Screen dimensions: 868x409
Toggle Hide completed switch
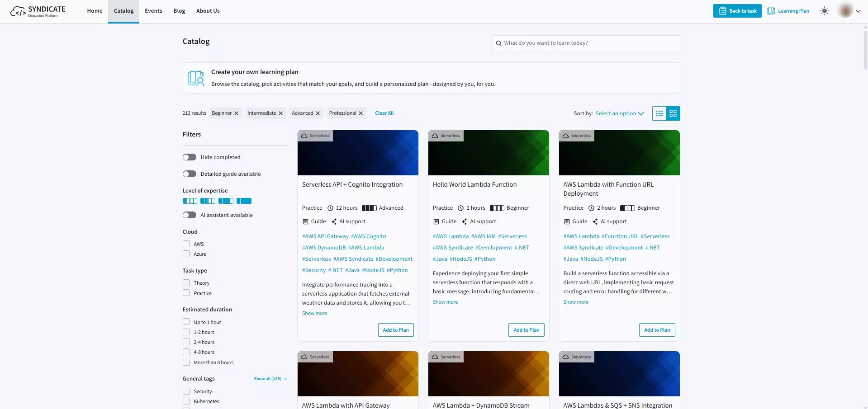(190, 157)
